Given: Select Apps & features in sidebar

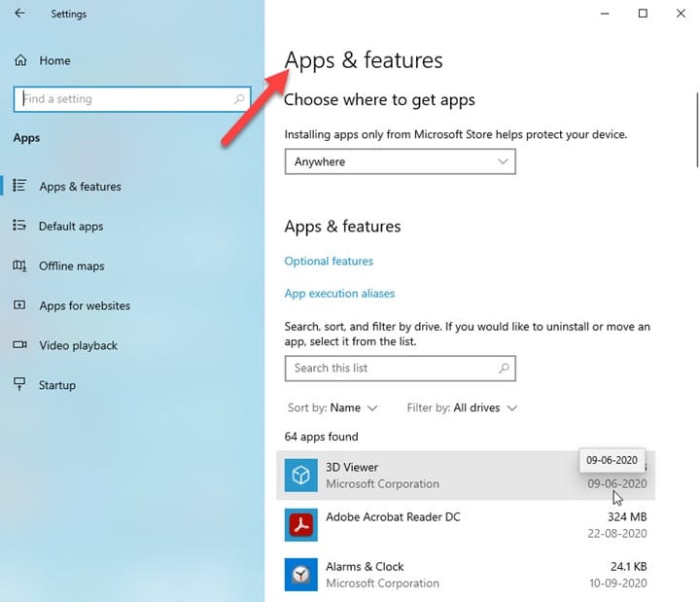Looking at the screenshot, I should coord(80,187).
